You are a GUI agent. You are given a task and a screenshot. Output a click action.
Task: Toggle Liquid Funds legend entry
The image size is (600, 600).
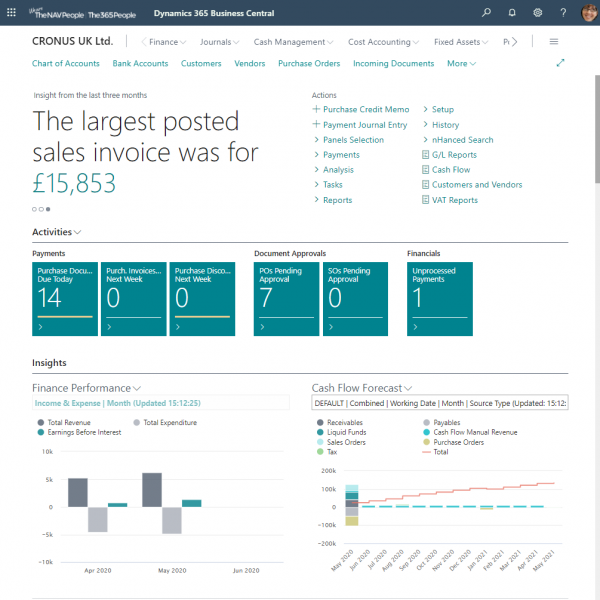[x=342, y=432]
